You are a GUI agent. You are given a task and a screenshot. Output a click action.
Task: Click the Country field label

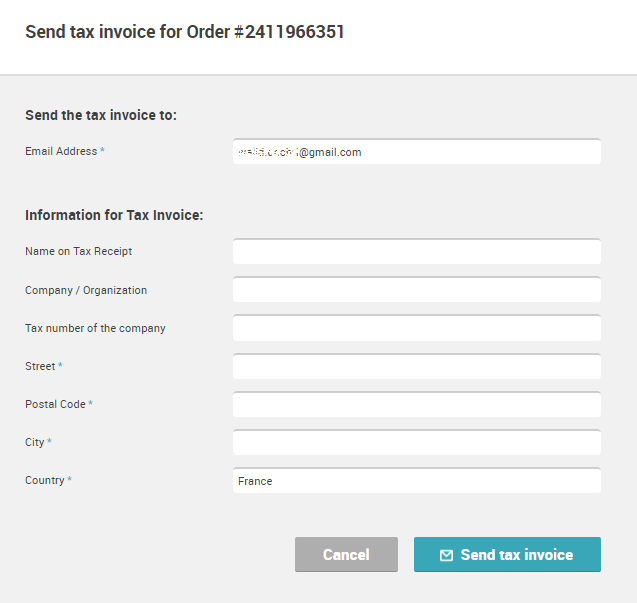click(x=45, y=481)
